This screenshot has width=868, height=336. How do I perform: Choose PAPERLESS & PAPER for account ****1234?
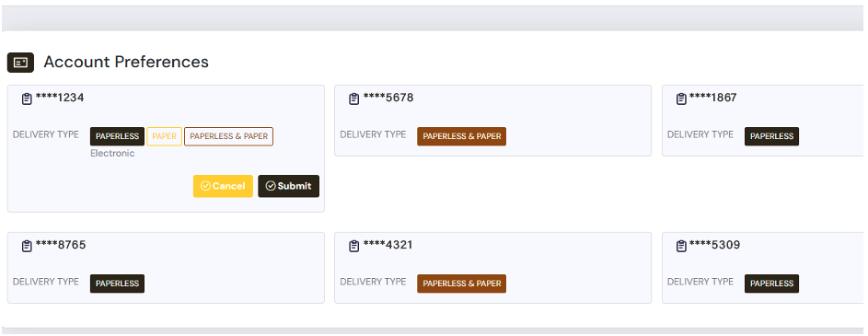228,136
